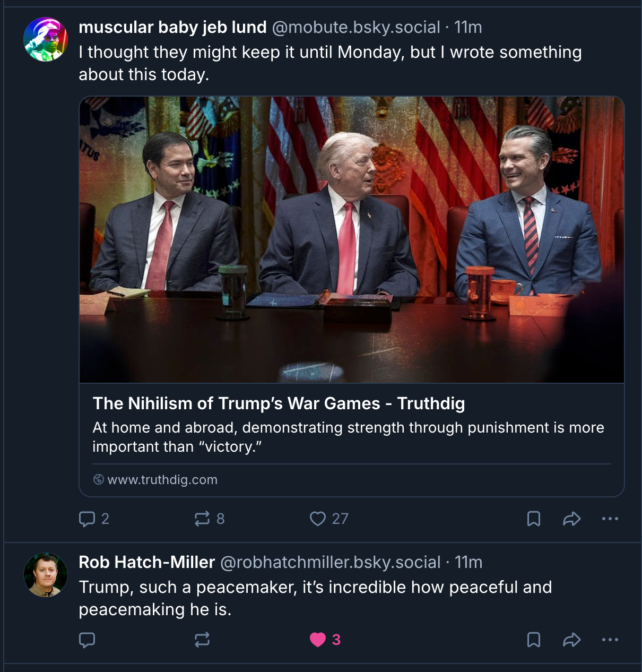Screen dimensions: 642x672
Task: Repost Rob Hatch-Miller's peacemaker post
Action: click(x=202, y=640)
